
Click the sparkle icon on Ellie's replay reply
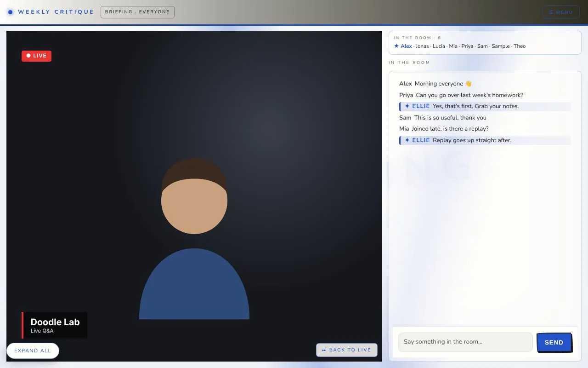coord(407,140)
